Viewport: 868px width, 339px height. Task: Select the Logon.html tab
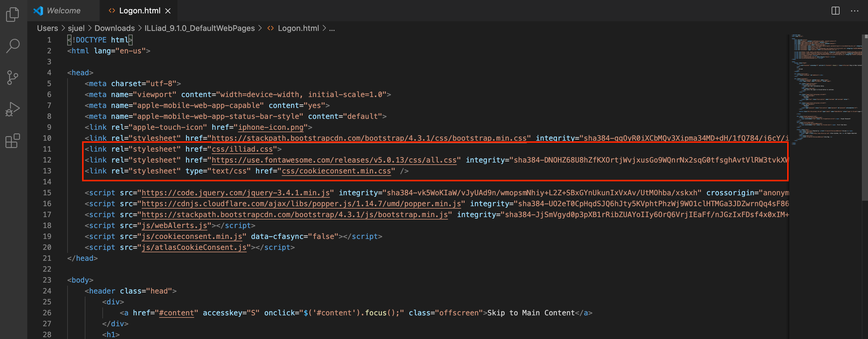click(140, 10)
